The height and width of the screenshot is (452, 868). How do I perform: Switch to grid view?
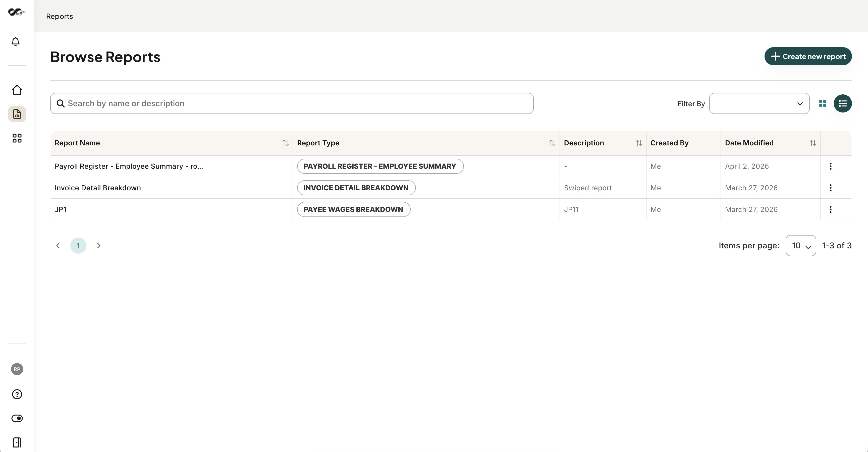pos(823,103)
